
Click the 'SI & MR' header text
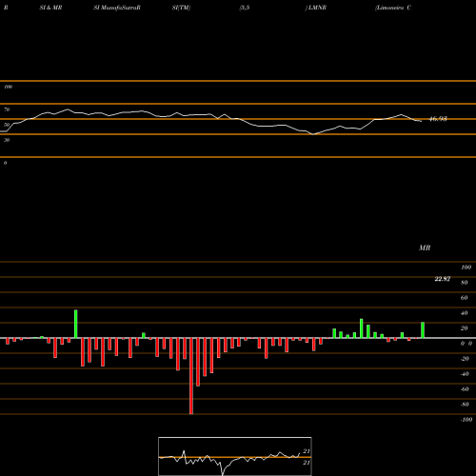pyautogui.click(x=50, y=8)
